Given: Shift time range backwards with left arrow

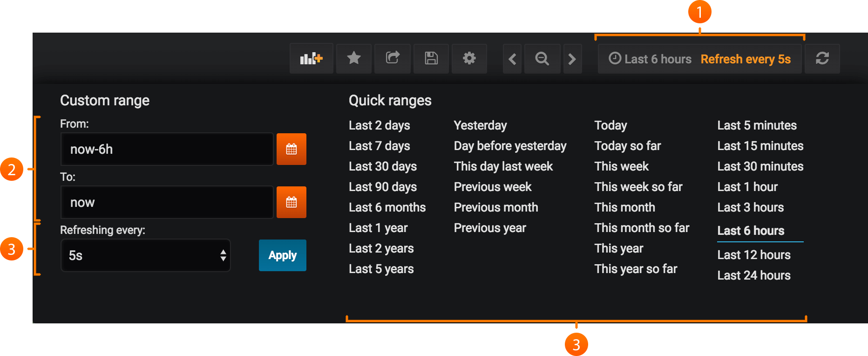Looking at the screenshot, I should [x=513, y=59].
